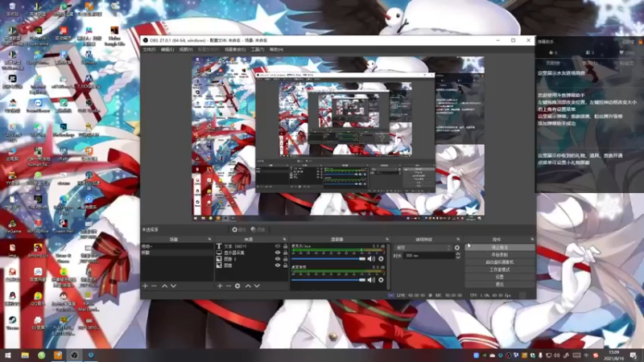Adjust the 桌面音频 volume slider
Viewport: 644px width, 362px height.
point(328,280)
